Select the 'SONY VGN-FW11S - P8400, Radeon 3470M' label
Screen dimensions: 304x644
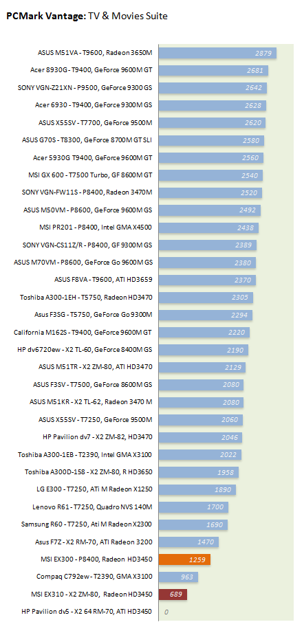coord(87,192)
